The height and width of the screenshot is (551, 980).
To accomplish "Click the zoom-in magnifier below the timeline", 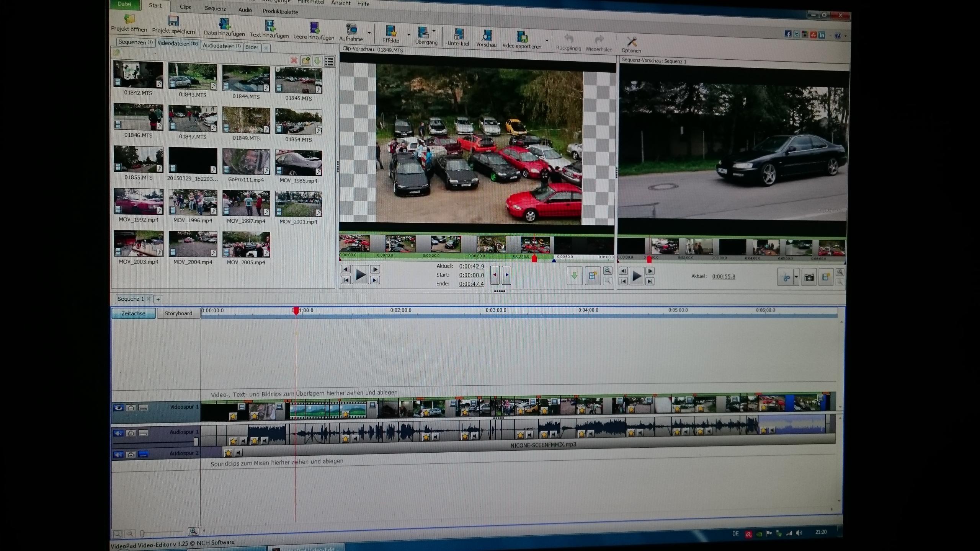I will click(193, 531).
